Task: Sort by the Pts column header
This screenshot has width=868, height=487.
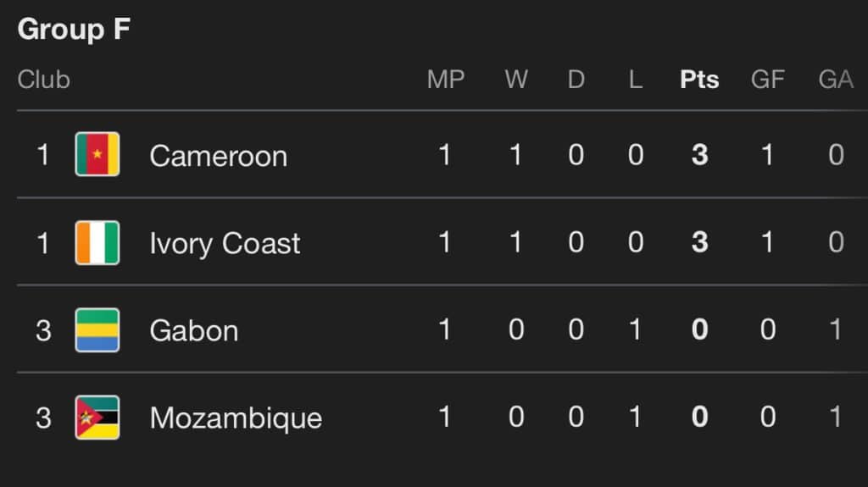Action: [699, 80]
